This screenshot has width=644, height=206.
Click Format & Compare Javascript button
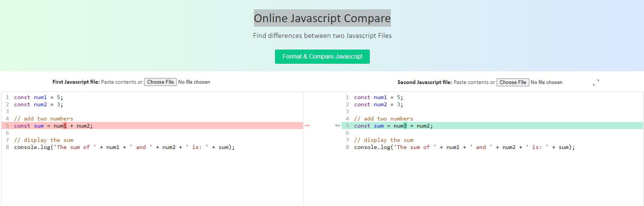tap(322, 57)
